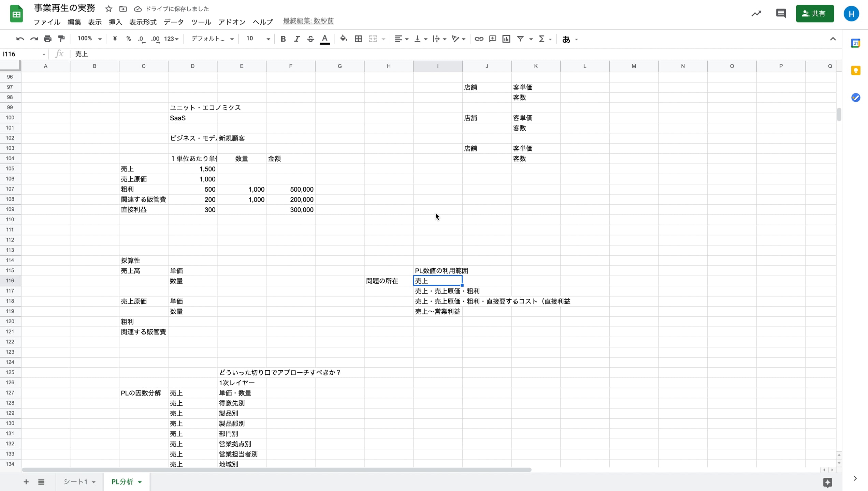Image resolution: width=868 pixels, height=491 pixels.
Task: Open the PL分析 sheet tab menu
Action: [140, 482]
